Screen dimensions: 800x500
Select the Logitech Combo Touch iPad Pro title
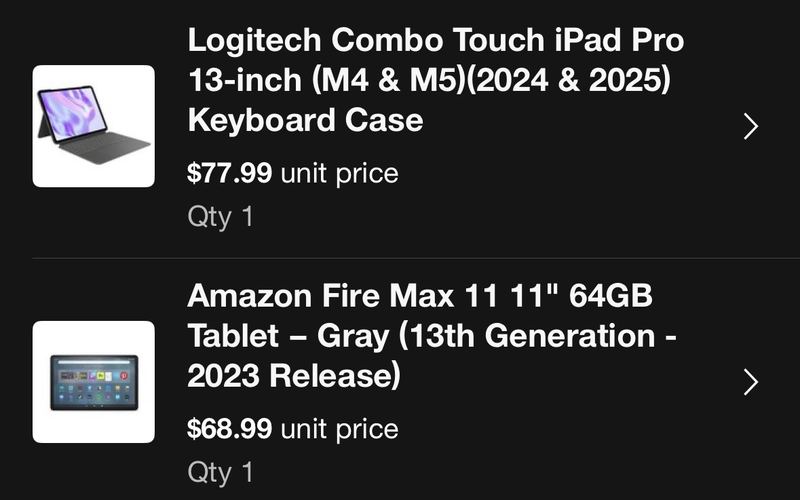[x=436, y=80]
